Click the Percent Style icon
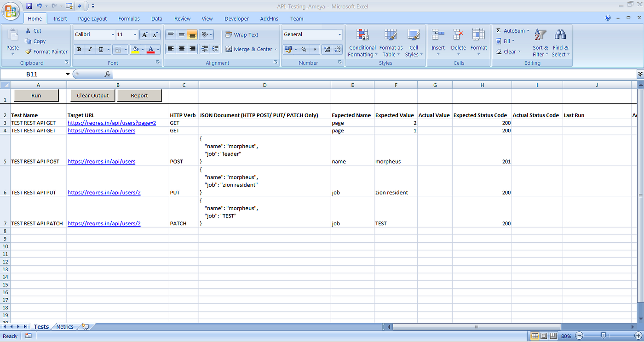This screenshot has height=342, width=644. (x=304, y=49)
